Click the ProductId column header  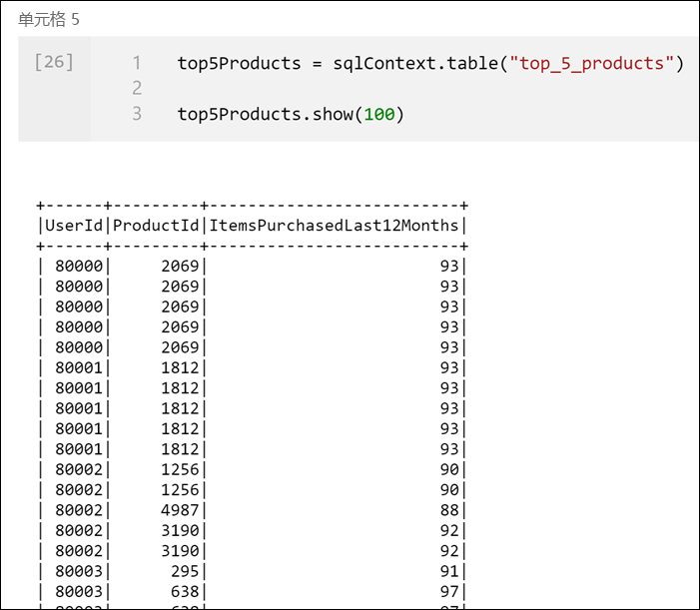pos(156,226)
